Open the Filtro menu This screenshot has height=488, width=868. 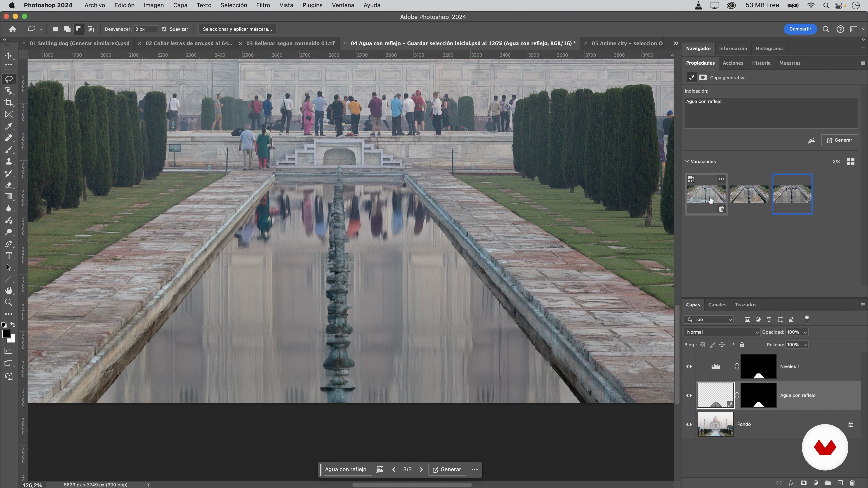(x=263, y=5)
